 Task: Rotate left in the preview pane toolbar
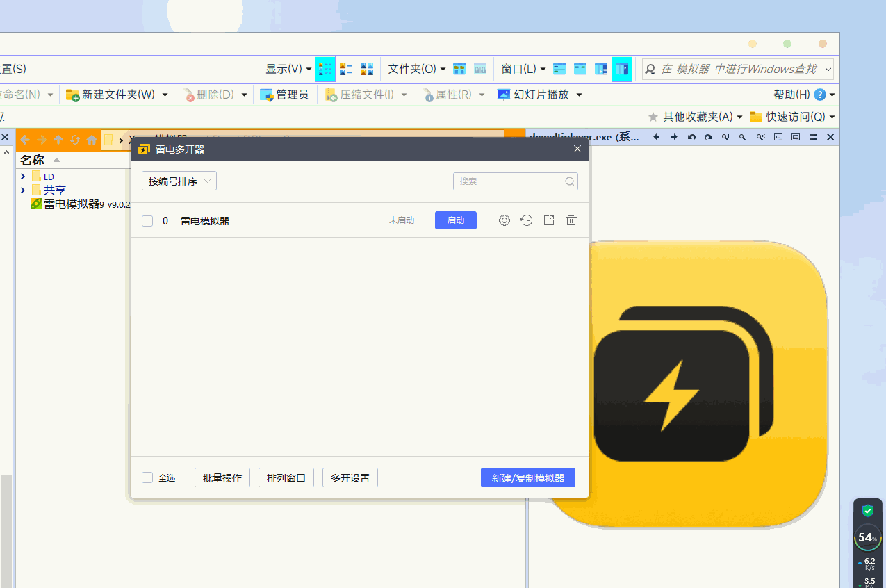point(691,137)
